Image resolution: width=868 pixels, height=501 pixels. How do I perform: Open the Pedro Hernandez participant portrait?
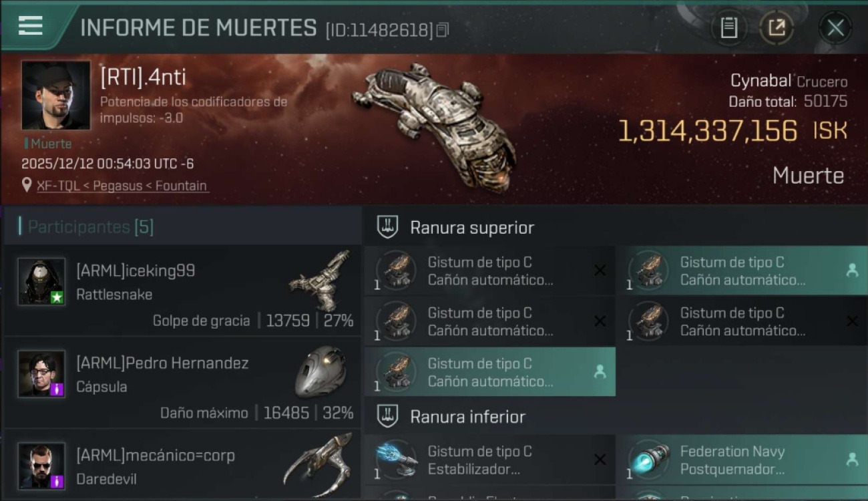pyautogui.click(x=41, y=373)
